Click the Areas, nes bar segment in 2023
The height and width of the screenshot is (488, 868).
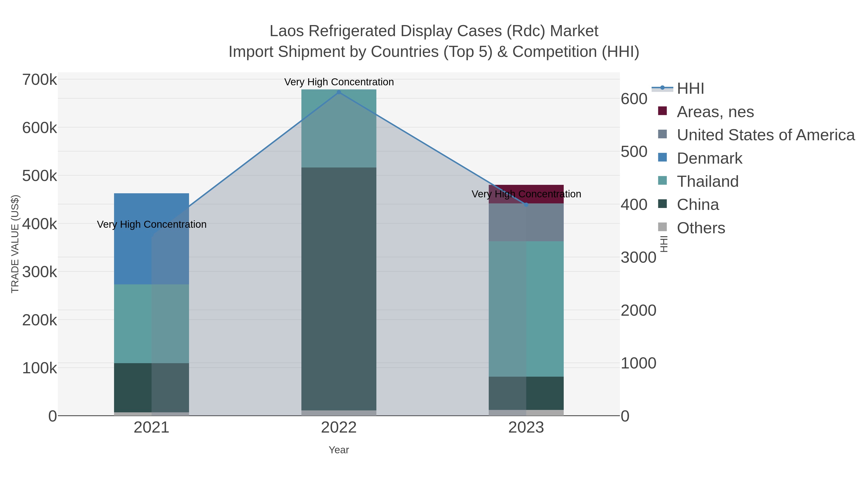(x=526, y=194)
